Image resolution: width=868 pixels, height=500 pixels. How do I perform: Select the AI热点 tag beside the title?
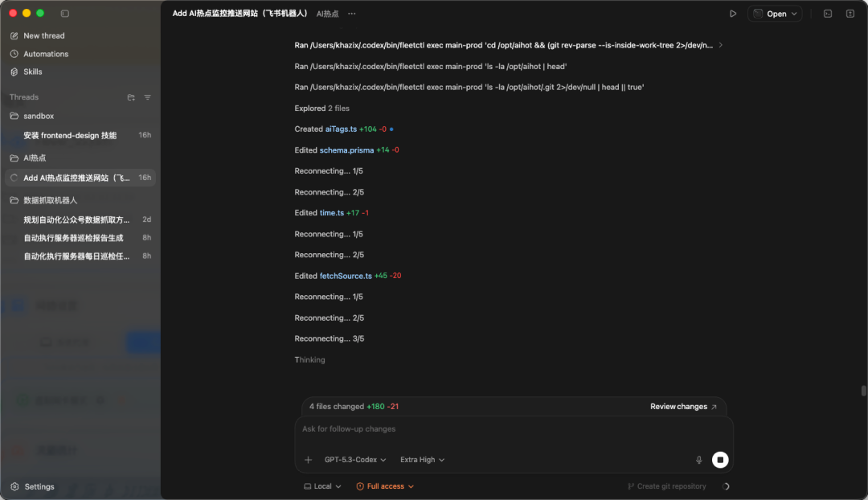[327, 13]
